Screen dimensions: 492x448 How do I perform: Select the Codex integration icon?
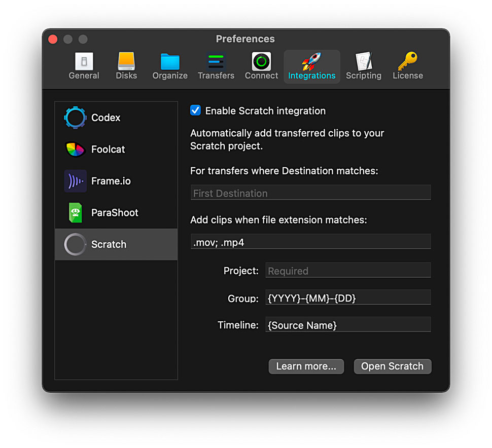click(75, 118)
